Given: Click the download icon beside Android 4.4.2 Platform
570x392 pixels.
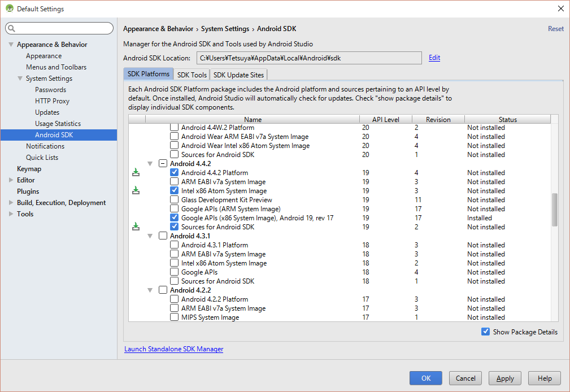Looking at the screenshot, I should pyautogui.click(x=136, y=172).
